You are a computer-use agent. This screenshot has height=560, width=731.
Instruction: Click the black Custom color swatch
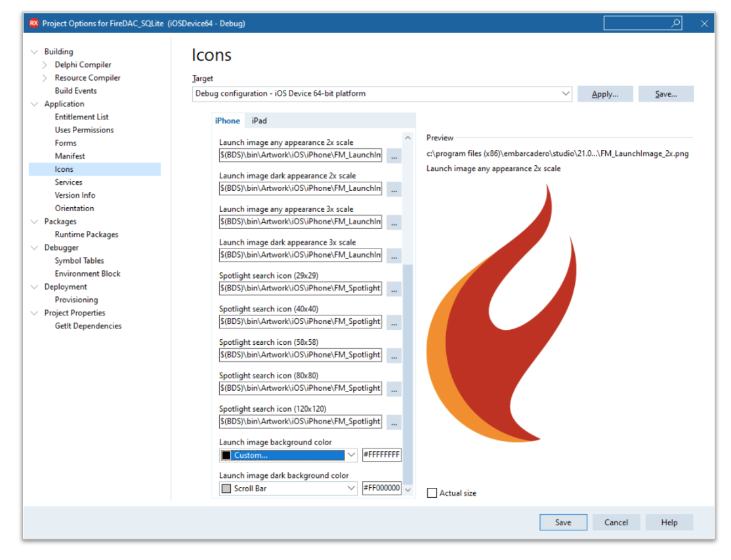(x=226, y=455)
